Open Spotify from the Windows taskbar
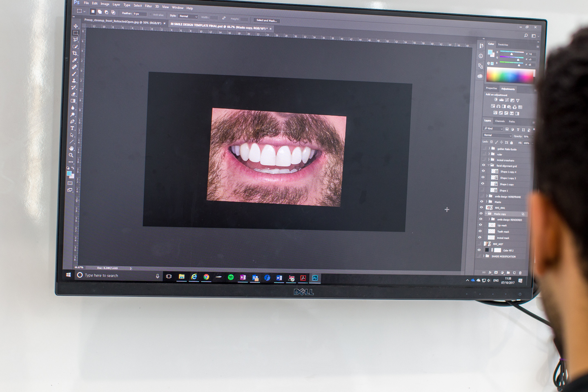 coord(231,277)
